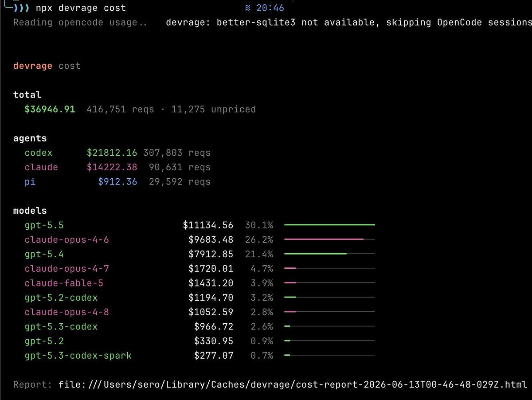Click the gpt-5.2-codex model name
The width and height of the screenshot is (532, 400).
coord(61,298)
